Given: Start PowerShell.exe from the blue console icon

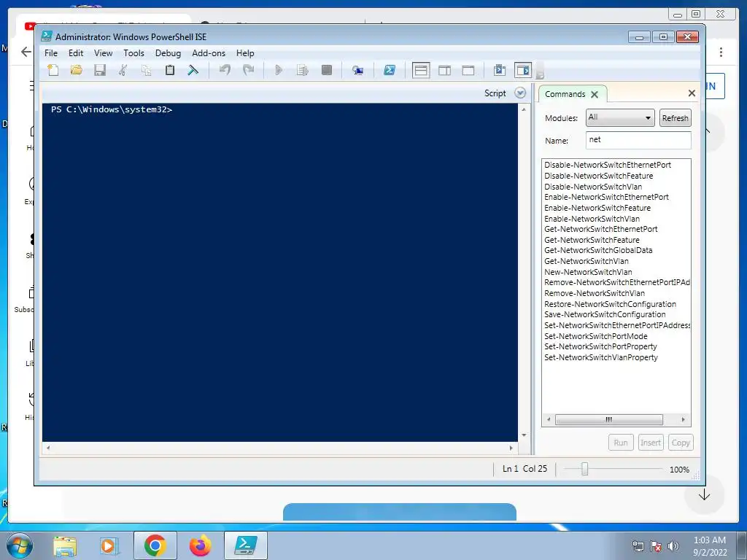Looking at the screenshot, I should pyautogui.click(x=390, y=71).
